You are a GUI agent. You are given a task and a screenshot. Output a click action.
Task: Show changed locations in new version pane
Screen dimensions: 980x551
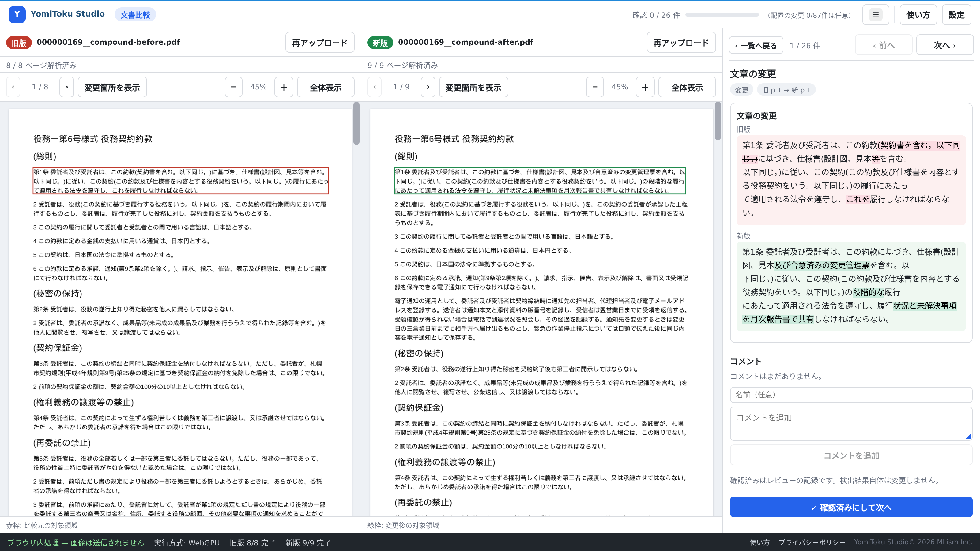(x=474, y=87)
